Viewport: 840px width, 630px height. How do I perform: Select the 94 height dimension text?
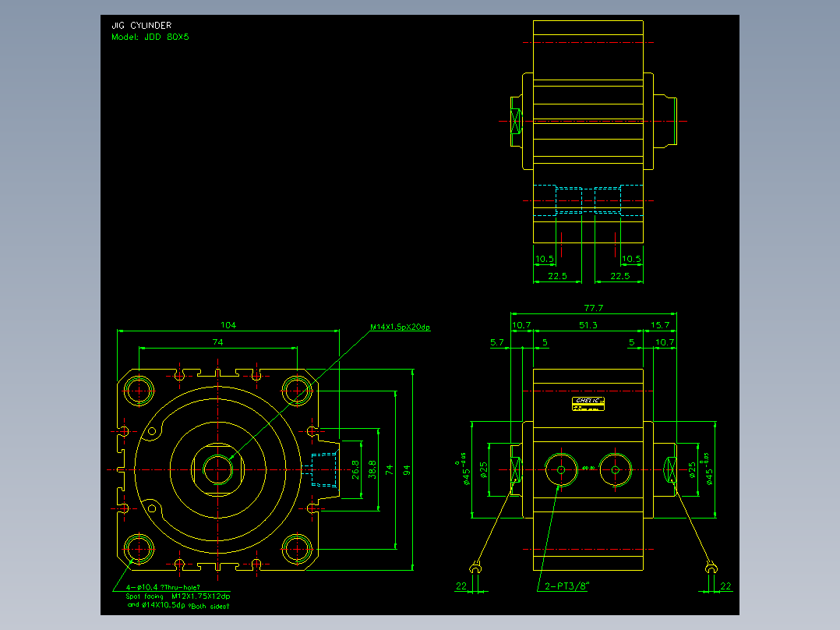click(x=407, y=470)
